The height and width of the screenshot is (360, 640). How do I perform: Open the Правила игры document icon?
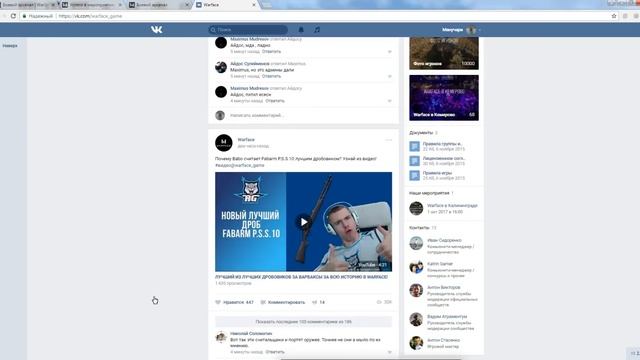pos(414,175)
